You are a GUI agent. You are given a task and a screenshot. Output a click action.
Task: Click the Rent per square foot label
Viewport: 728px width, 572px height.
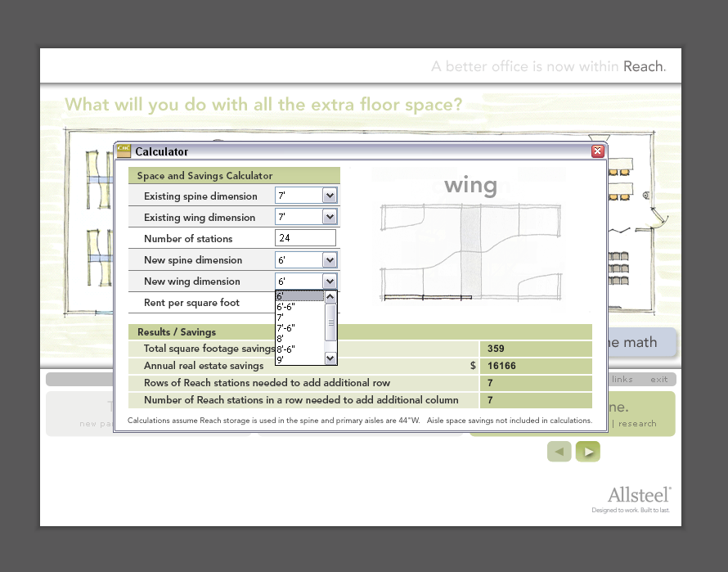191,303
